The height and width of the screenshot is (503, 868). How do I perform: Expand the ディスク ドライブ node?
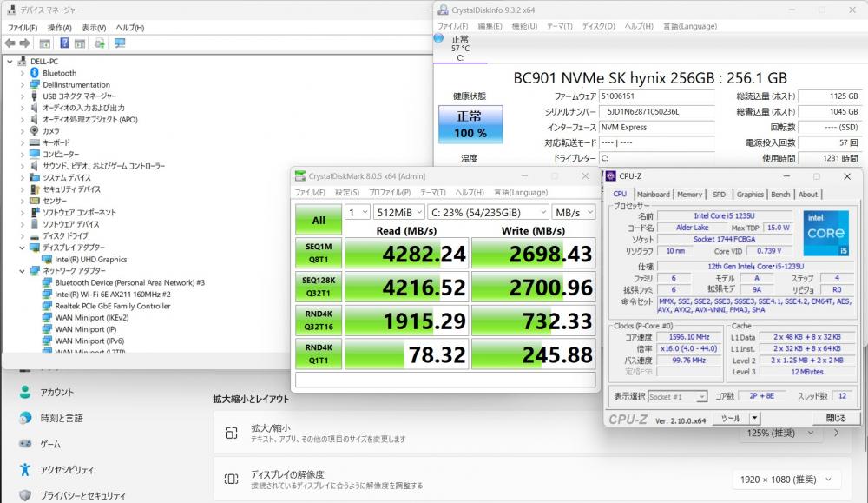[23, 236]
